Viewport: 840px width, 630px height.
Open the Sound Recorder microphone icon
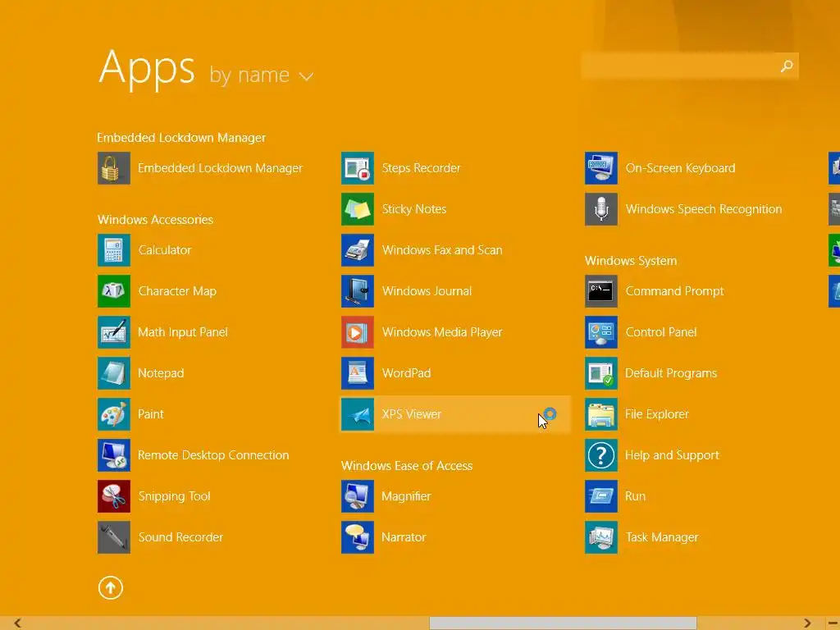point(113,537)
